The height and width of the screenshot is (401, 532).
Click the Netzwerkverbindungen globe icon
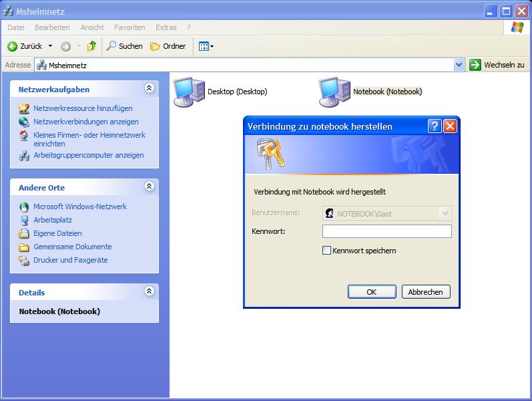tap(24, 122)
